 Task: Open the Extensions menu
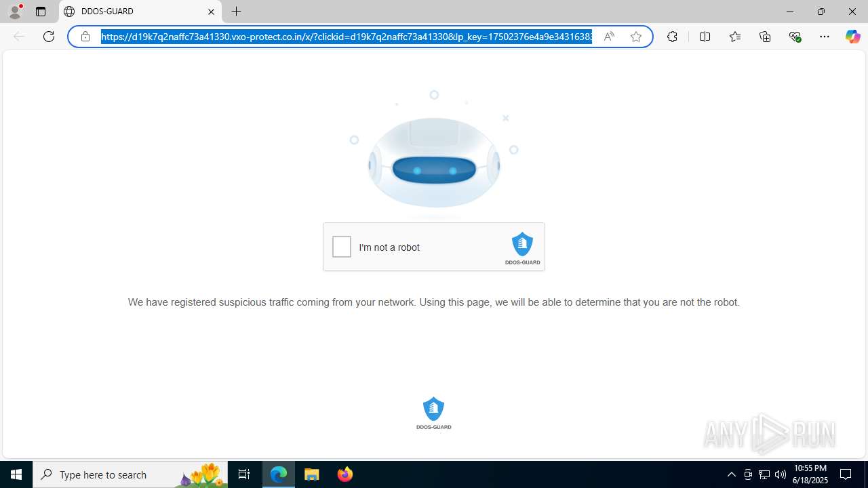(x=672, y=37)
